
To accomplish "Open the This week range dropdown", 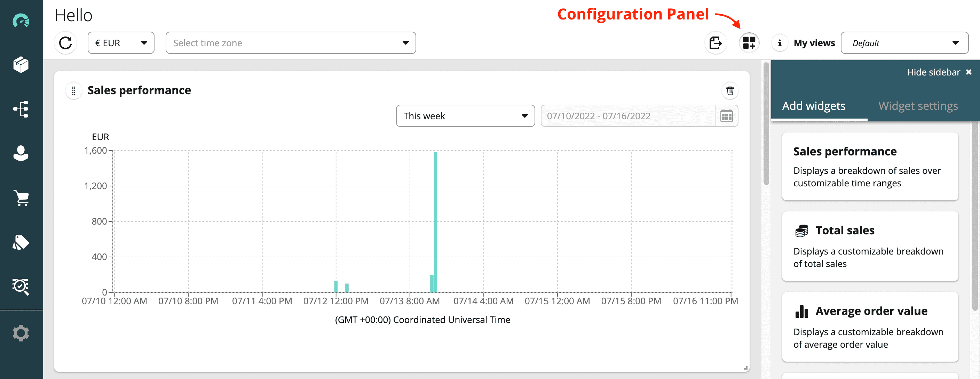I will click(x=465, y=116).
